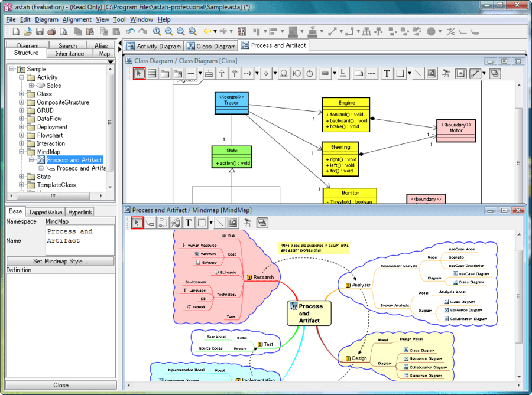Toggle the select arrow mode in Mindmap toolbar

coord(137,223)
